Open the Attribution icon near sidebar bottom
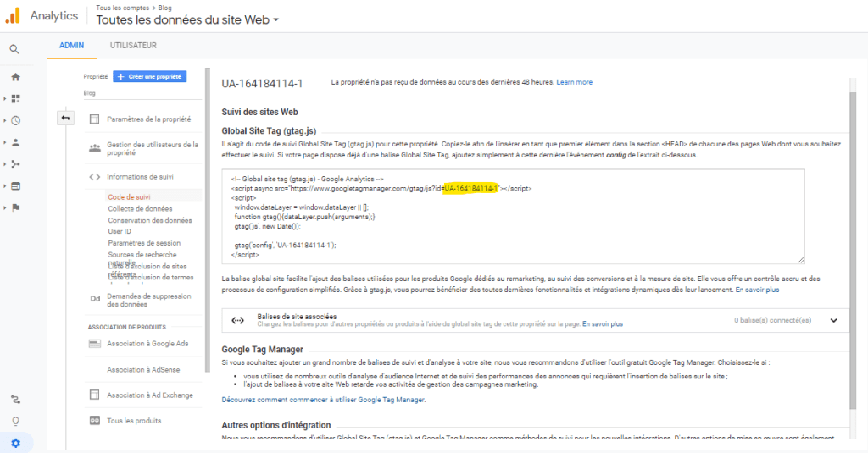868x453 pixels. 15,400
